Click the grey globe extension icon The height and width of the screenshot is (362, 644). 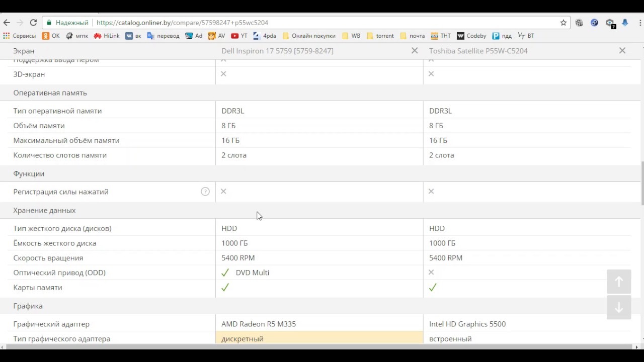(x=579, y=23)
